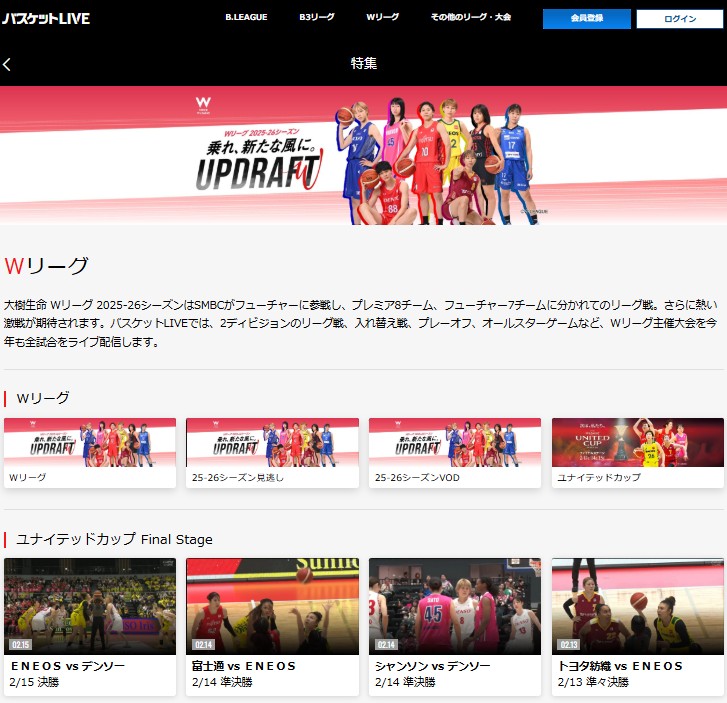This screenshot has height=703, width=727.
Task: Click the ユナイテッドカップ caption text
Action: tap(599, 477)
